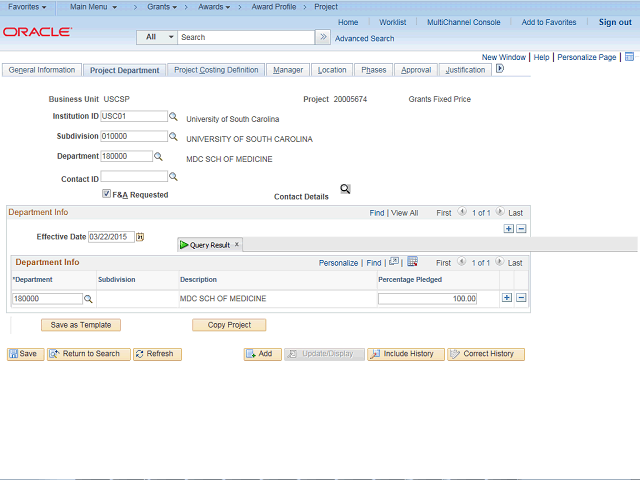Click Personalize Page link
Viewport: 640px width, 480px height.
(587, 57)
